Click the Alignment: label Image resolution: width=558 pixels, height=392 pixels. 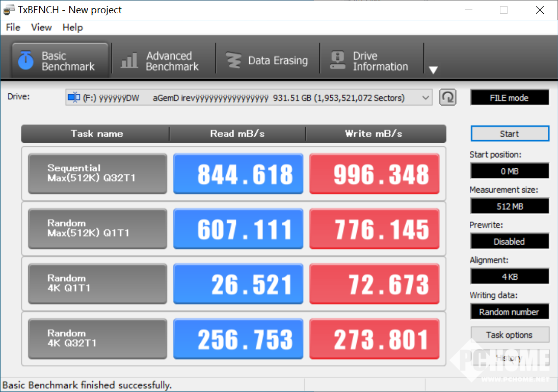click(x=489, y=260)
